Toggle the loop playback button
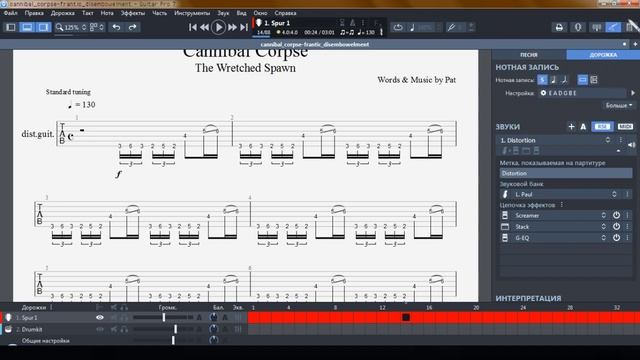This screenshot has width=640, height=360. pos(398,27)
